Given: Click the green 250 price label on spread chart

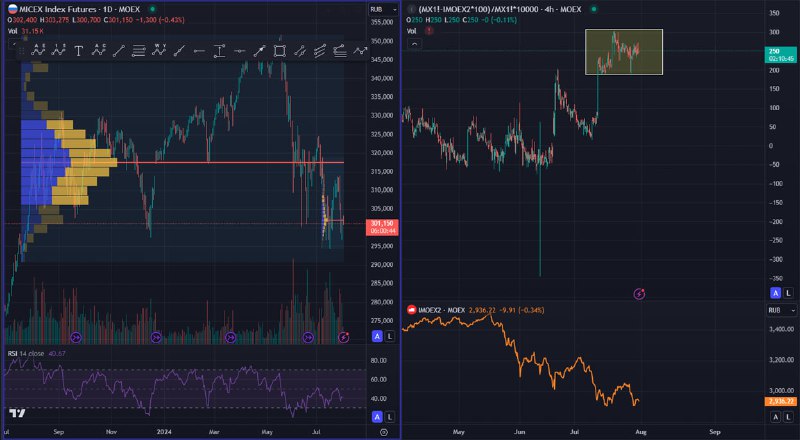Looking at the screenshot, I should tap(780, 55).
